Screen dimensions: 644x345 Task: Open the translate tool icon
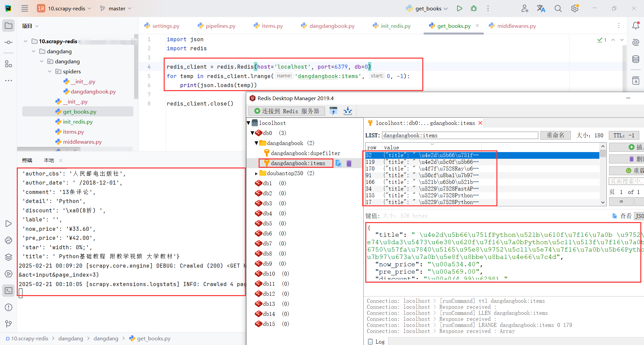click(x=541, y=8)
